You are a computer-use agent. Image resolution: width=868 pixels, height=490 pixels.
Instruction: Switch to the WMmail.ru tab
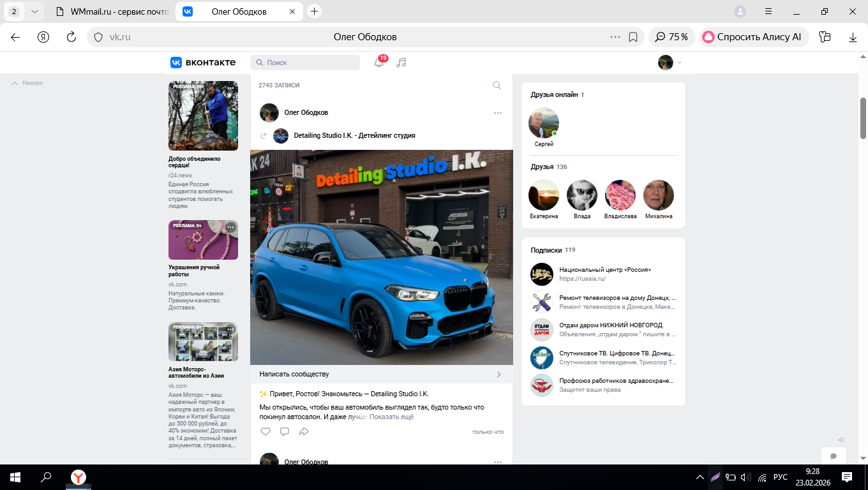111,11
